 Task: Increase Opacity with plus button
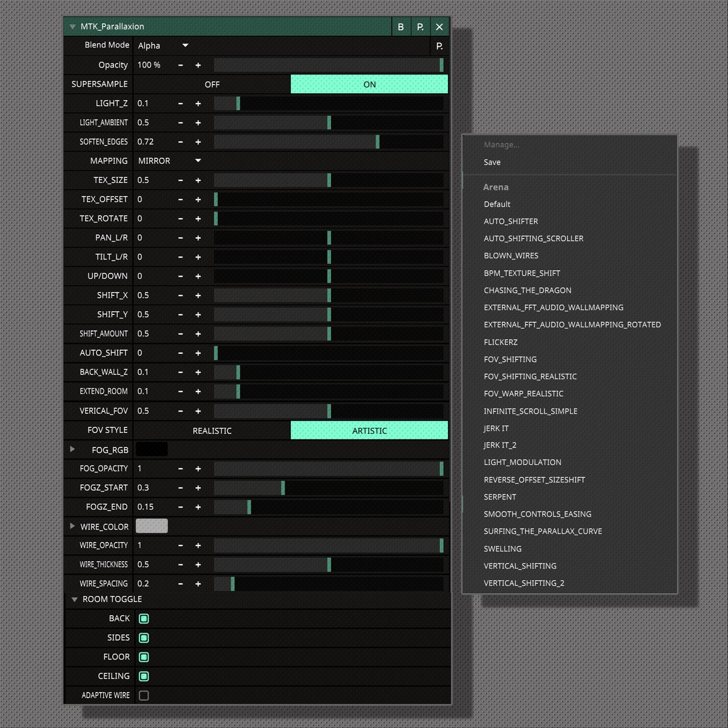(x=198, y=65)
